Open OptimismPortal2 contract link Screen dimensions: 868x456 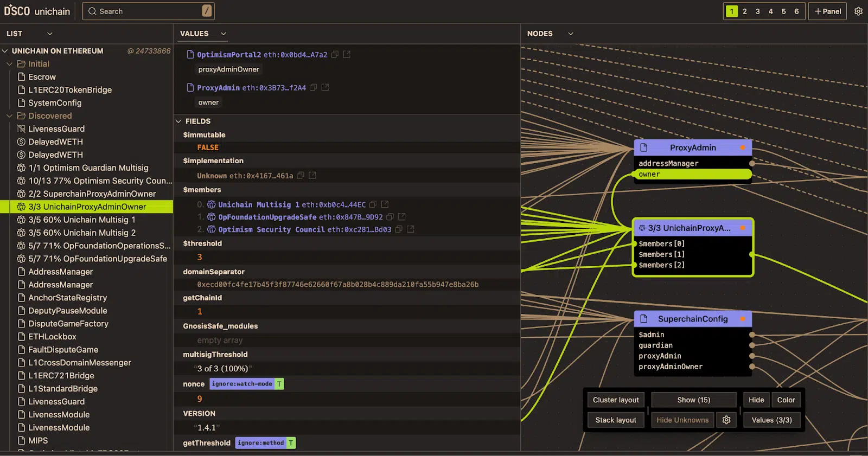pos(229,55)
